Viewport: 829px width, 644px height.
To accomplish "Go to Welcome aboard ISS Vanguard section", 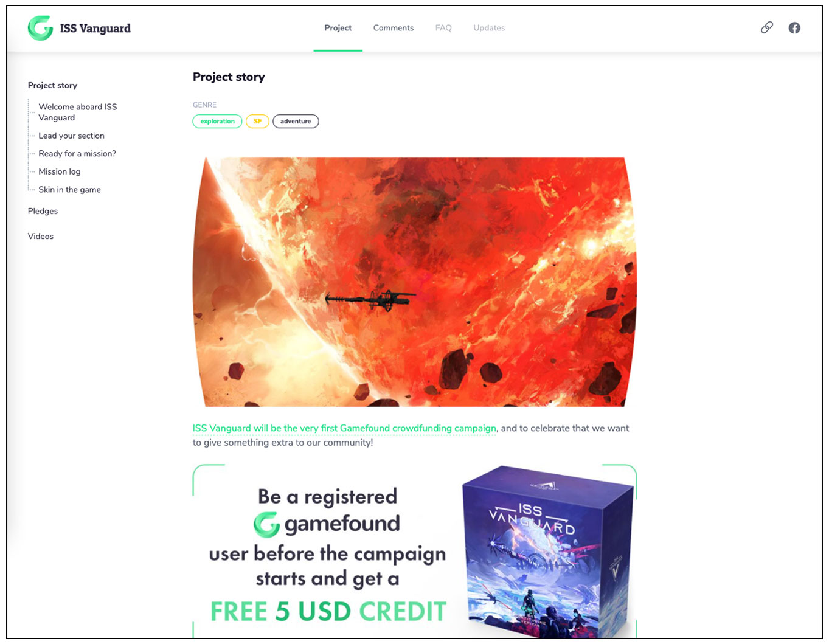I will (x=77, y=112).
